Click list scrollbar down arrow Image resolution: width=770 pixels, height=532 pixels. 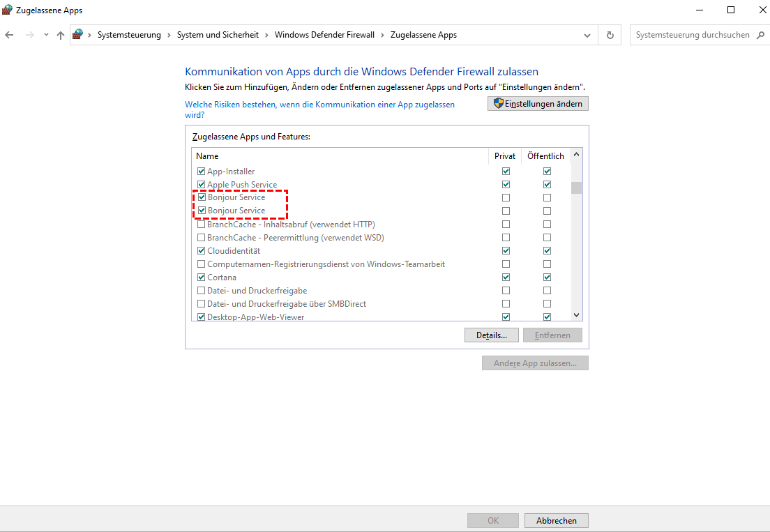tap(577, 315)
